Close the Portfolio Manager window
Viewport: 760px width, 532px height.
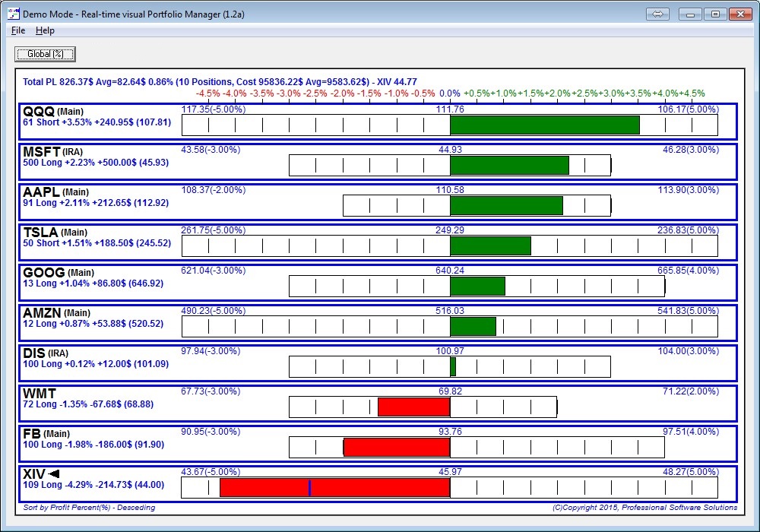(740, 14)
